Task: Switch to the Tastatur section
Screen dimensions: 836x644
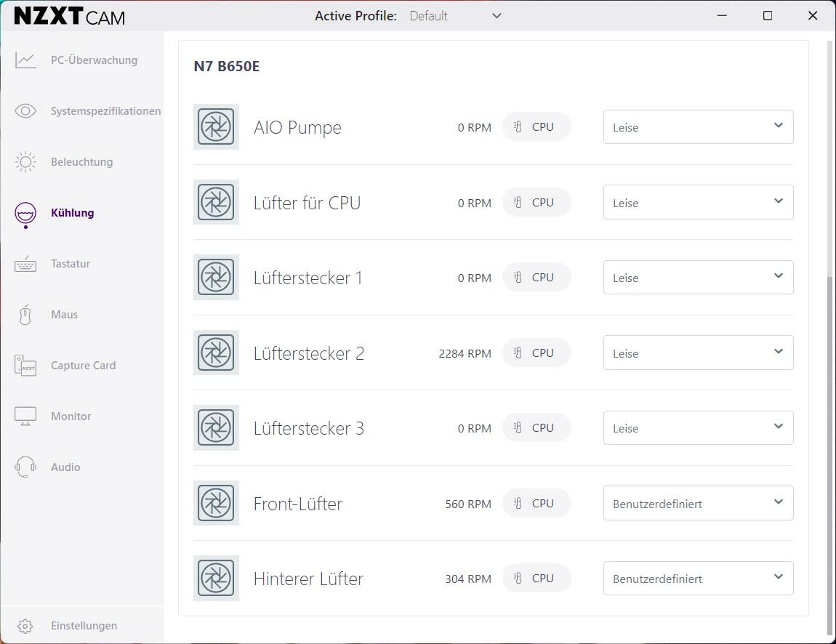Action: pos(71,264)
